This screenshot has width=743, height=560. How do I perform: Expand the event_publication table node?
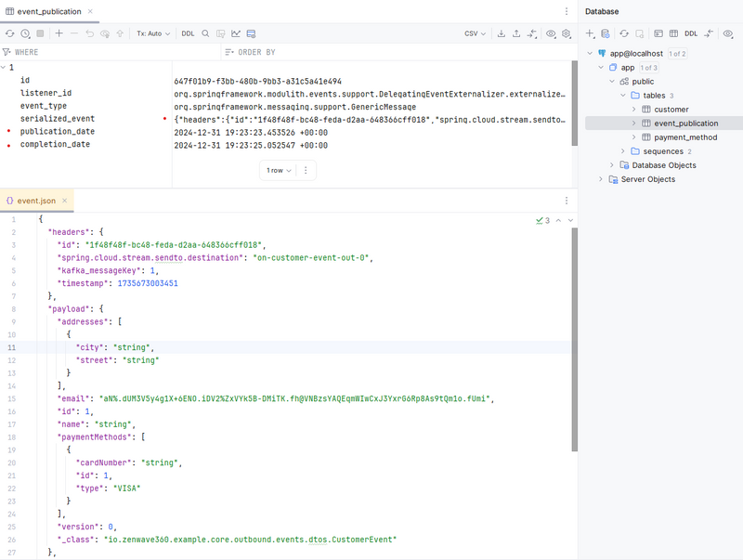(x=634, y=124)
